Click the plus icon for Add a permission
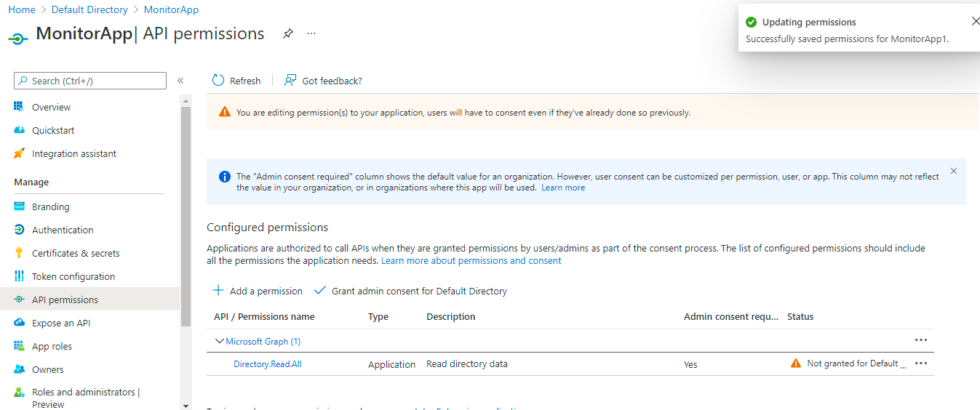The image size is (980, 410). (x=218, y=290)
